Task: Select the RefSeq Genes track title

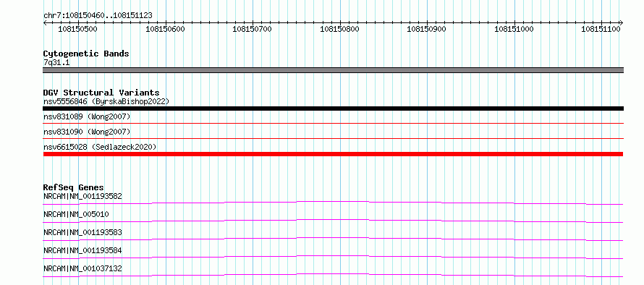Action: coord(74,187)
